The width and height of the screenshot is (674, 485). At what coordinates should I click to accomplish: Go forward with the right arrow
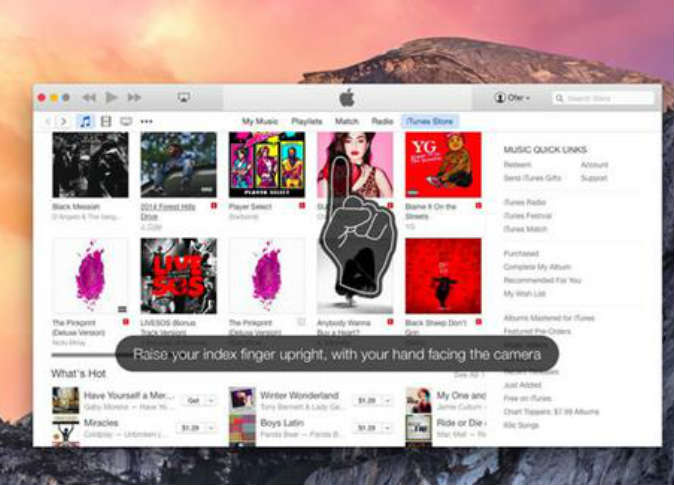point(63,121)
